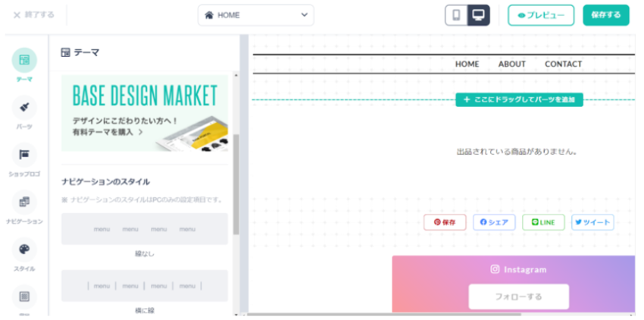Click the プレビュー preview button
The image size is (644, 320).
click(x=541, y=15)
